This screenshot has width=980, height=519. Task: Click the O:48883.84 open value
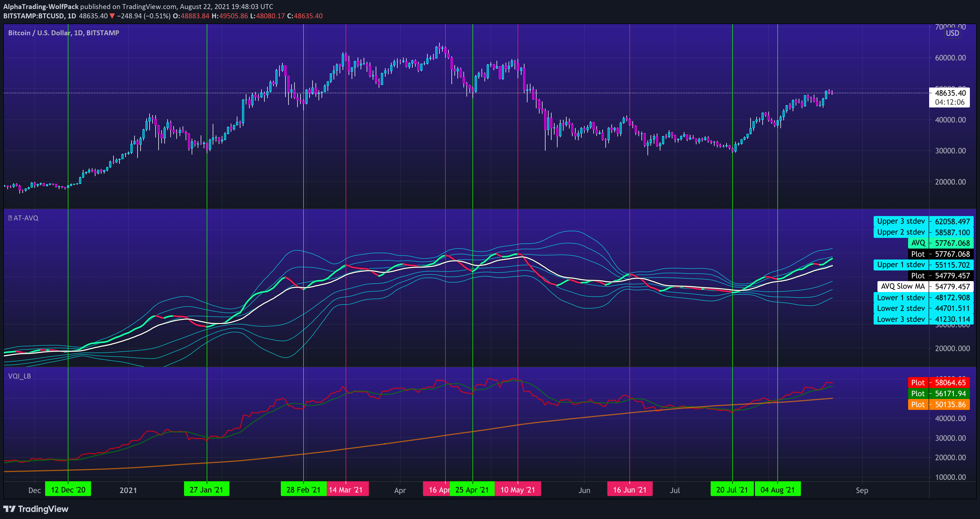tap(191, 16)
